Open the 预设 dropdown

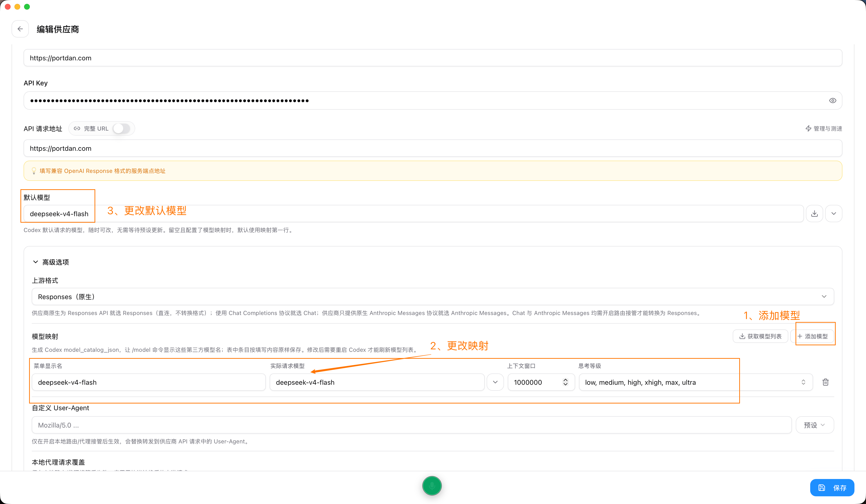(815, 425)
